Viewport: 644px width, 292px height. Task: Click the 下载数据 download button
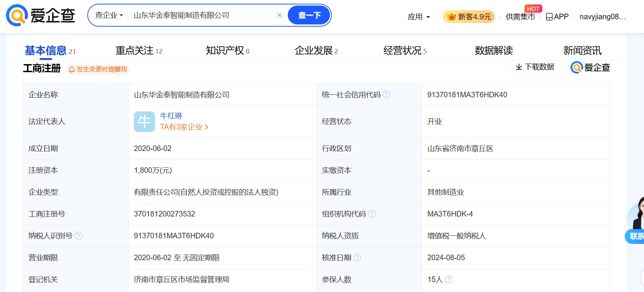(535, 67)
